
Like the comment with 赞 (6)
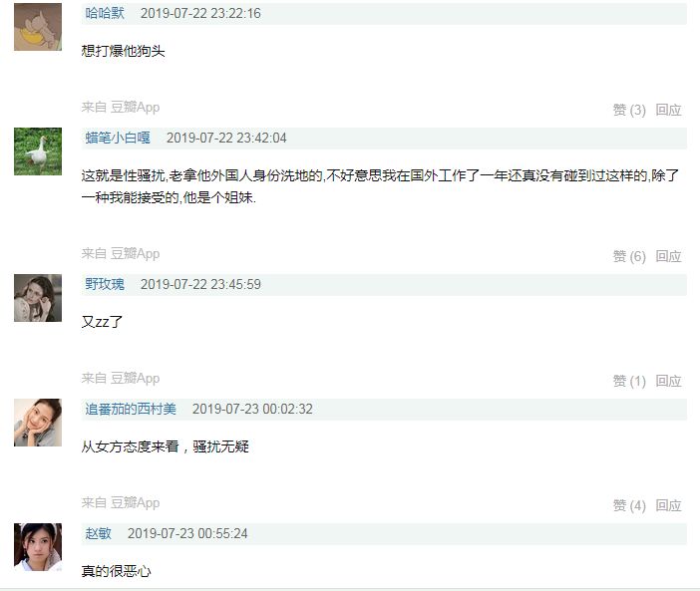pyautogui.click(x=629, y=256)
